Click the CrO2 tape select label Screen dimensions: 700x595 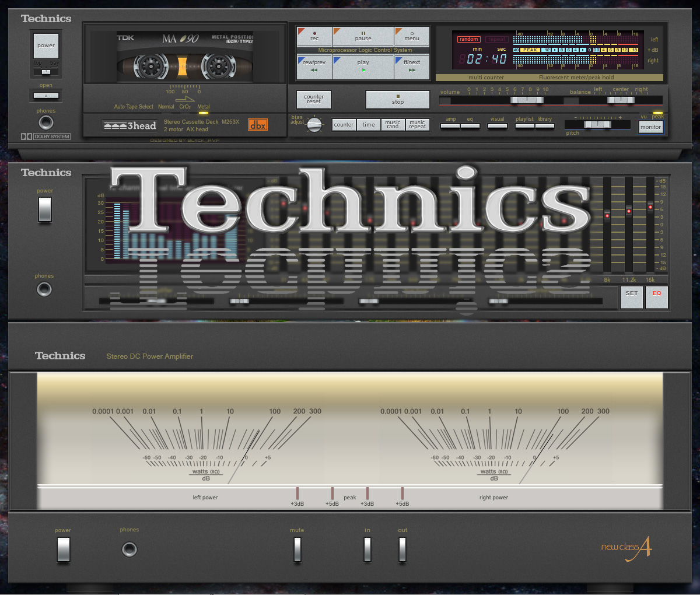pyautogui.click(x=185, y=107)
